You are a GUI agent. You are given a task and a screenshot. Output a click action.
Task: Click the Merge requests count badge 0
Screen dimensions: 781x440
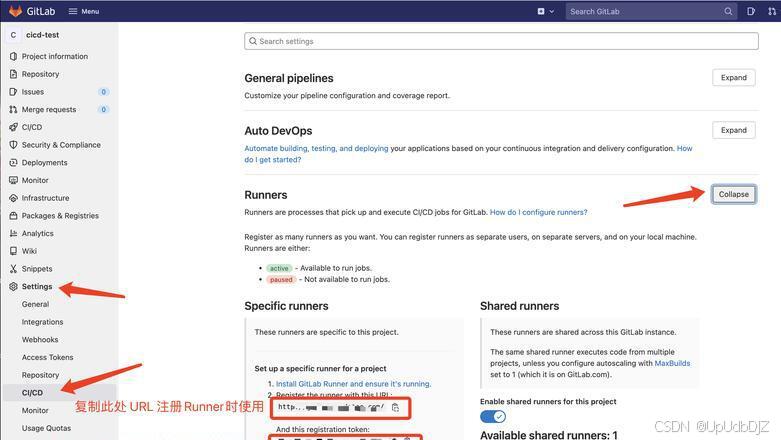click(103, 109)
